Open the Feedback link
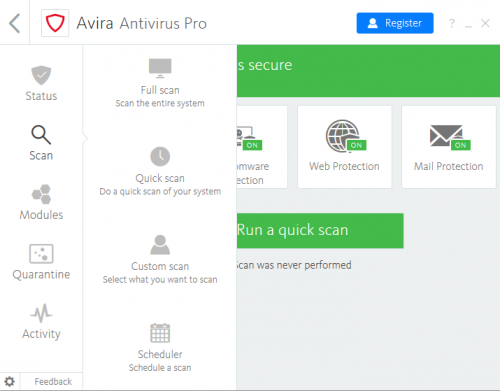The image size is (500, 391). pos(53,381)
